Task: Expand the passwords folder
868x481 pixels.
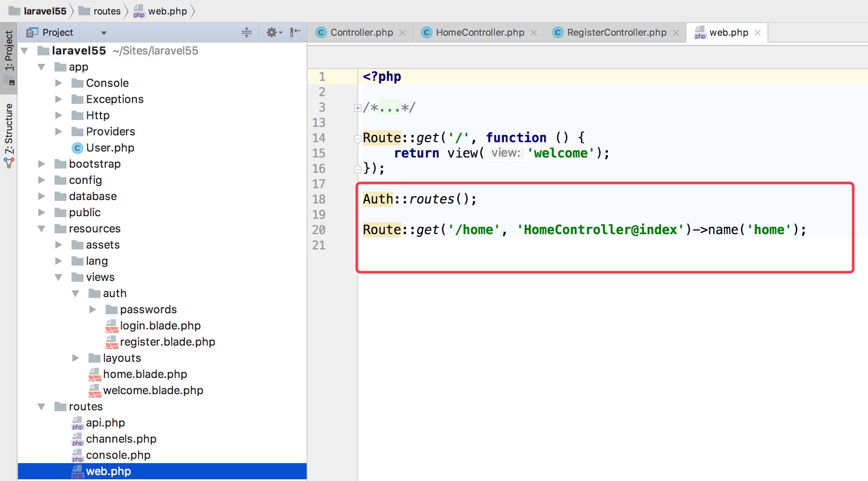Action: pos(93,309)
